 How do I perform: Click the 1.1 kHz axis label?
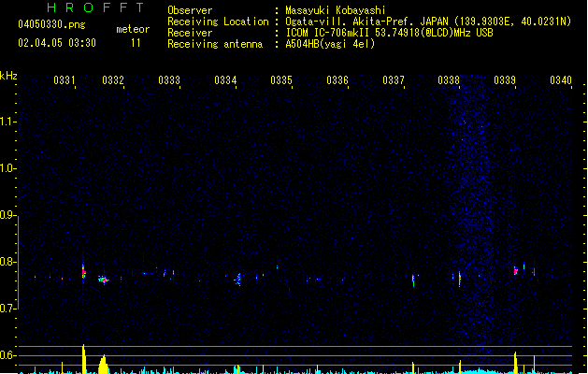tap(7, 122)
